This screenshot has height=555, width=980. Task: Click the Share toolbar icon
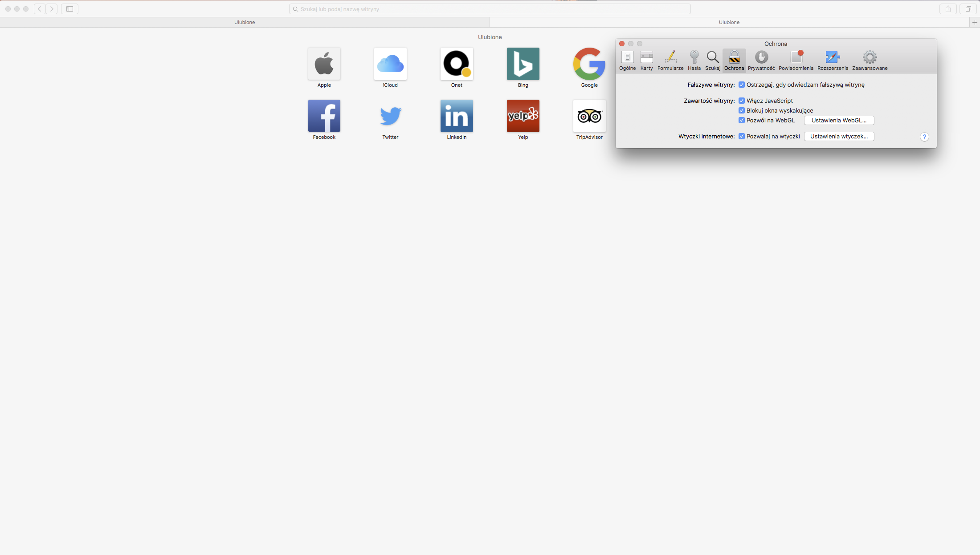948,9
